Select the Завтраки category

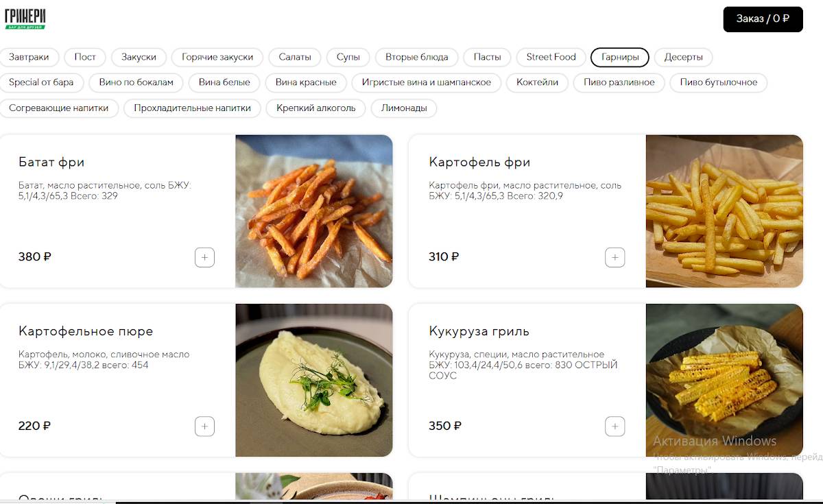coord(29,57)
